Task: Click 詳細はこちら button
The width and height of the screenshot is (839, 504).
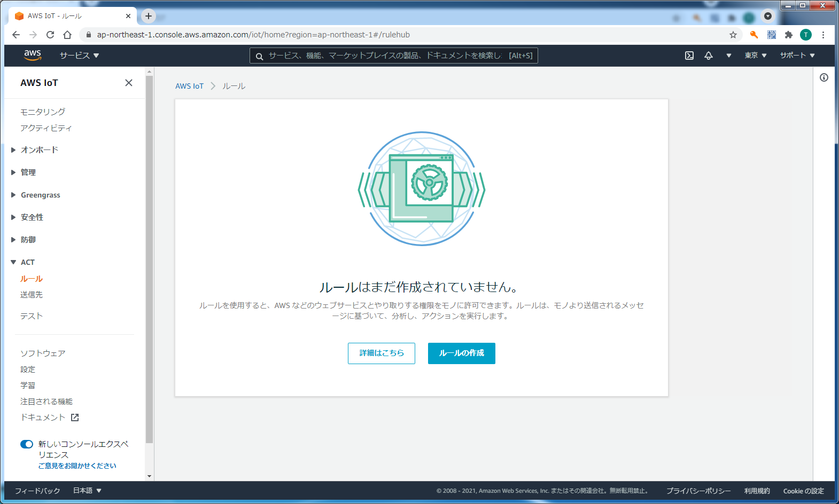Action: point(382,353)
